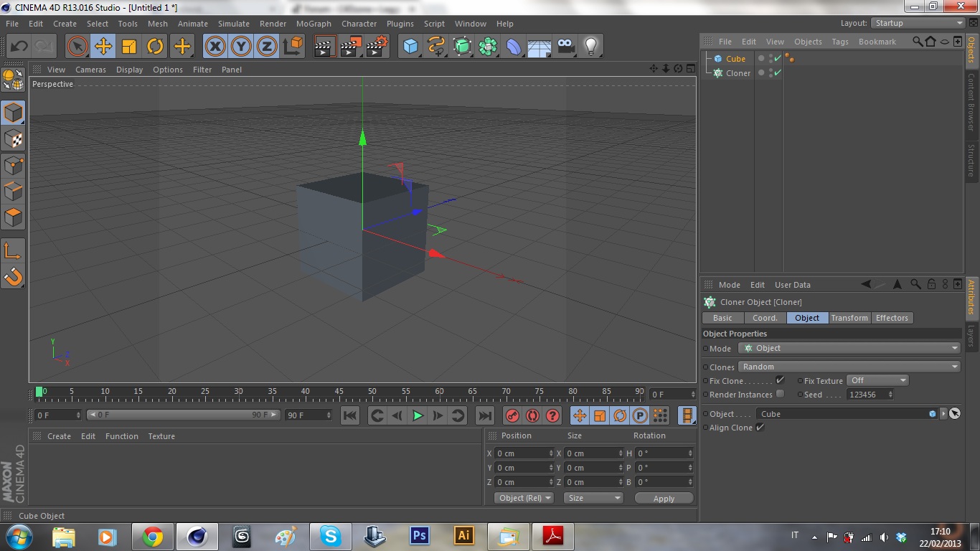Open the MoGraph menu
The image size is (980, 551).
(314, 24)
